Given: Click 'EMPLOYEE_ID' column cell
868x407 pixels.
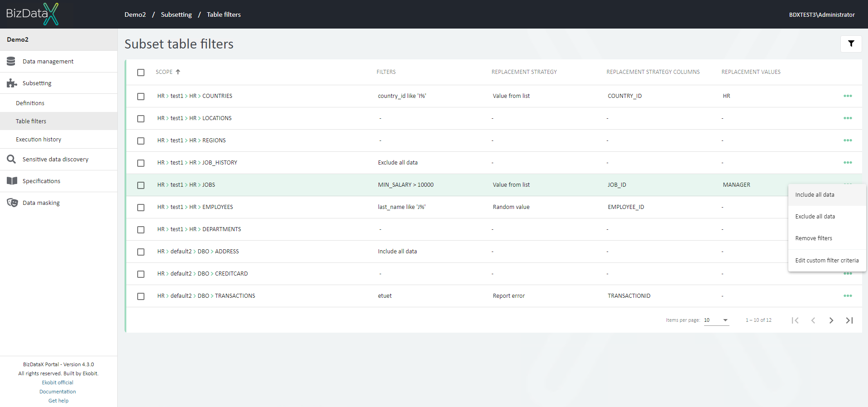Looking at the screenshot, I should (626, 207).
